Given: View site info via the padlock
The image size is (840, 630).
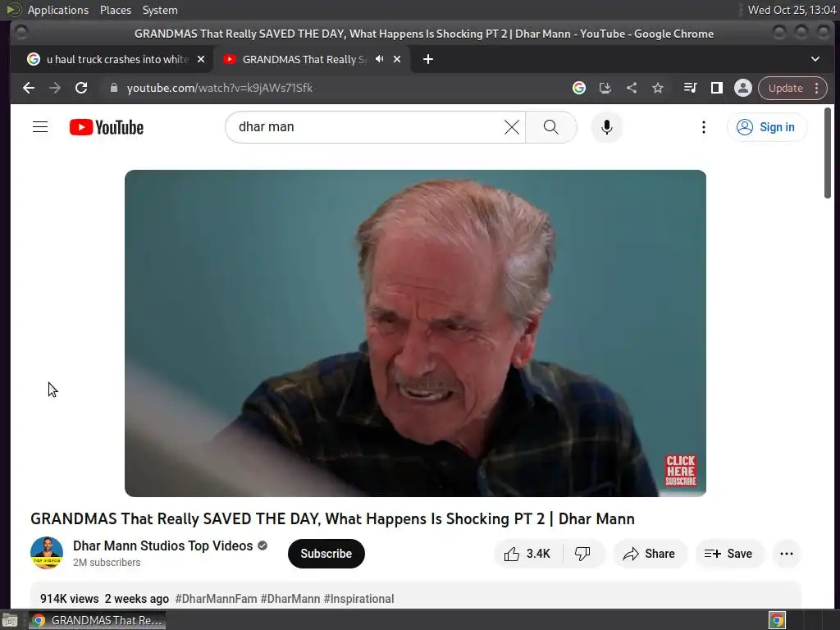Looking at the screenshot, I should tap(113, 88).
